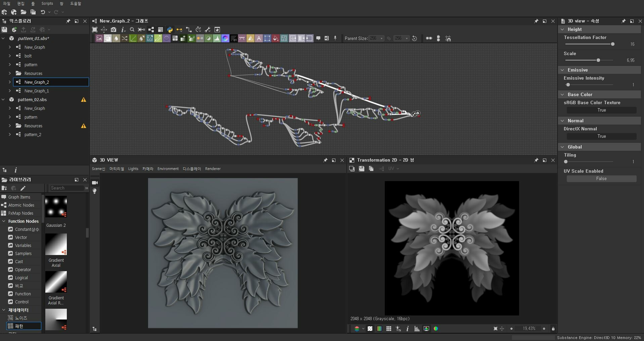The image size is (644, 341).
Task: Add a Text node using the A icon
Action: pyautogui.click(x=259, y=38)
